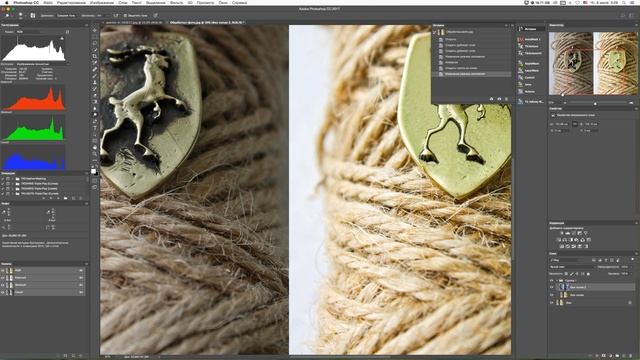Hide the Green channel
The width and height of the screenshot is (640, 360).
3,285
